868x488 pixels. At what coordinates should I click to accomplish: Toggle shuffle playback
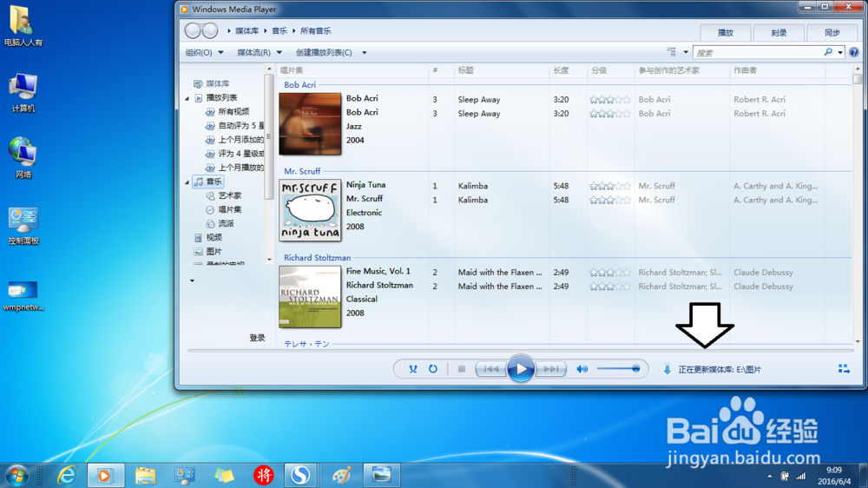pos(413,369)
